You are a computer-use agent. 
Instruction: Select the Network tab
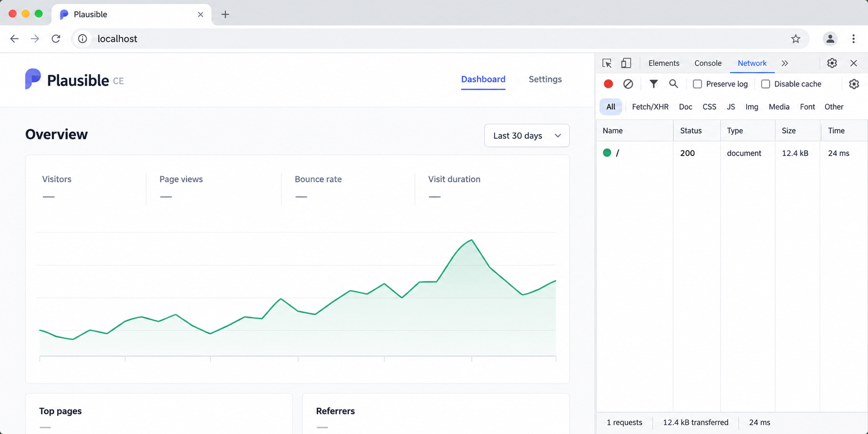click(752, 63)
